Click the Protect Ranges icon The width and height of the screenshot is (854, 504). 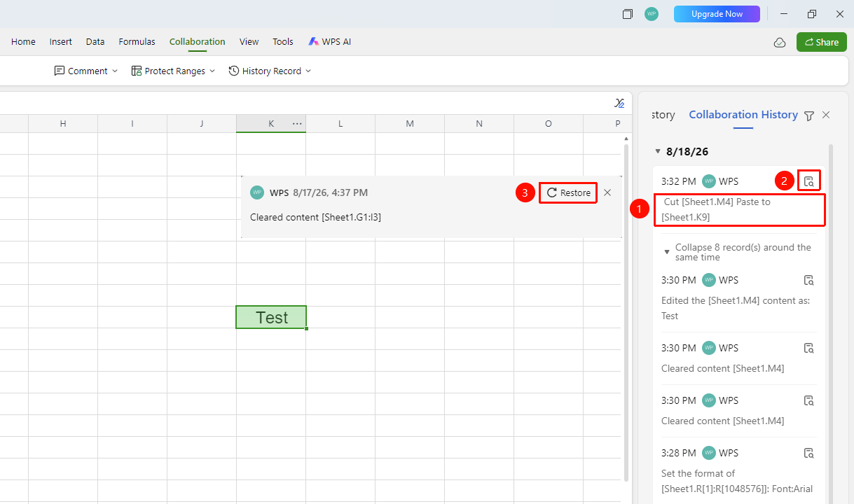[x=137, y=71]
